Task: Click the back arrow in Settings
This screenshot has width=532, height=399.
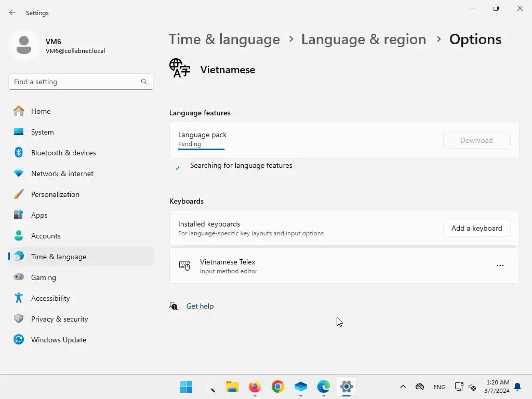Action: click(12, 12)
